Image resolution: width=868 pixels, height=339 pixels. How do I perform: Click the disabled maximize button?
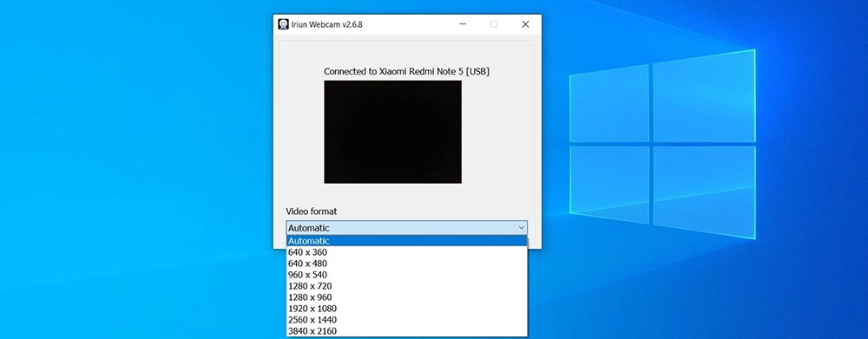tap(494, 24)
